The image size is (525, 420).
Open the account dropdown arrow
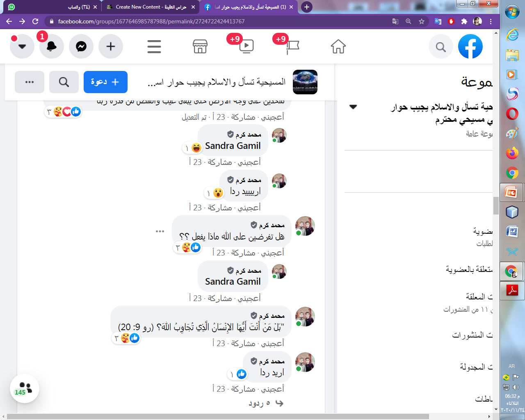click(22, 46)
